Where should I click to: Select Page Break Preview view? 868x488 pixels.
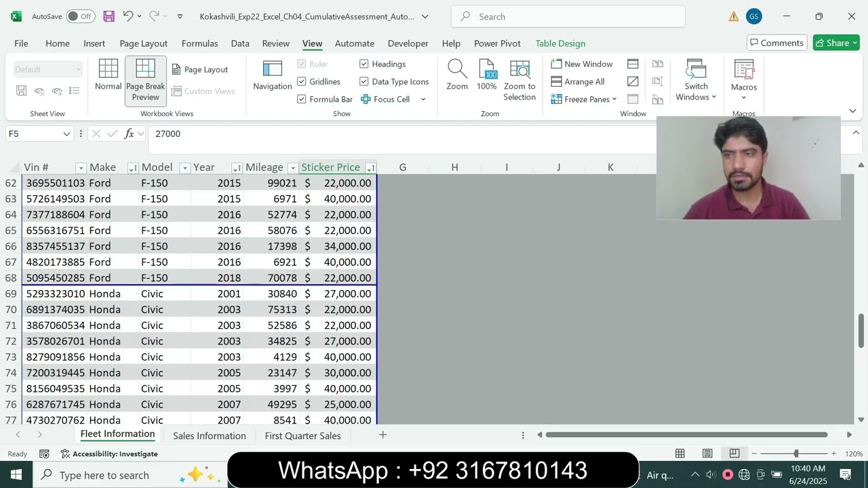coord(145,81)
